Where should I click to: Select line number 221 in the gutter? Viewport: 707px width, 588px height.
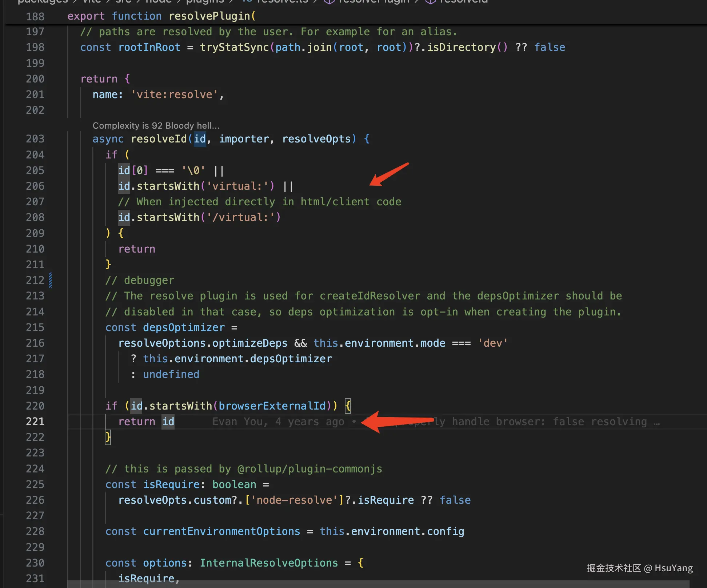(x=35, y=422)
